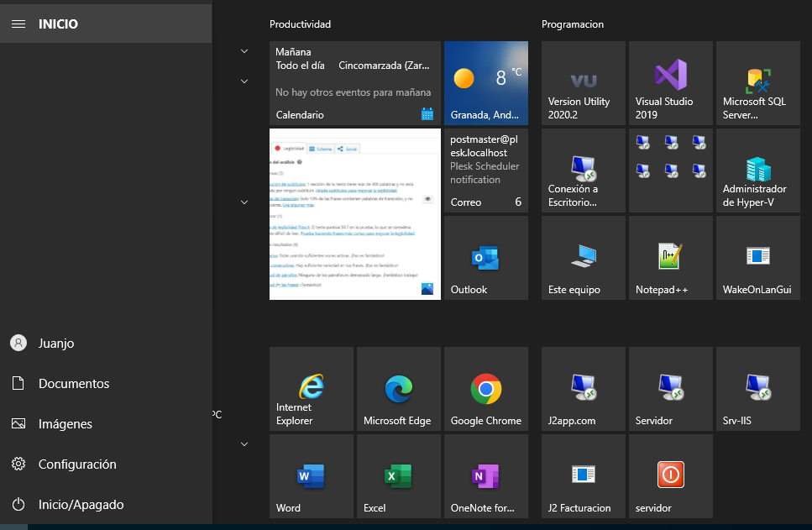Expand the chevron next to the Photos tile
Image resolution: width=812 pixels, height=530 pixels.
(x=244, y=202)
